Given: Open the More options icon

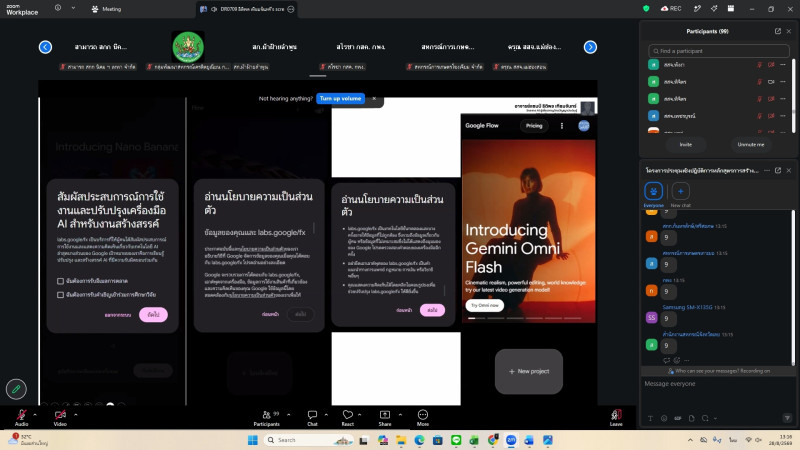Looking at the screenshot, I should tap(422, 415).
